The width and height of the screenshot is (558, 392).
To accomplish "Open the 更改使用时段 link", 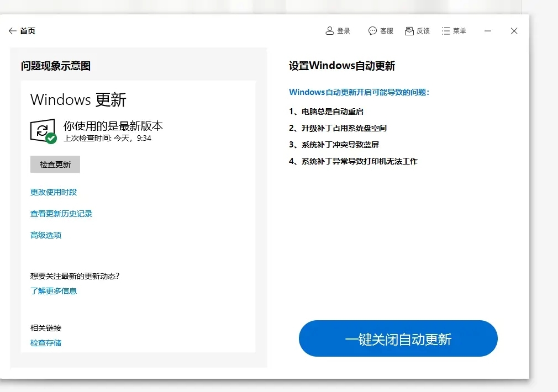I will [54, 193].
